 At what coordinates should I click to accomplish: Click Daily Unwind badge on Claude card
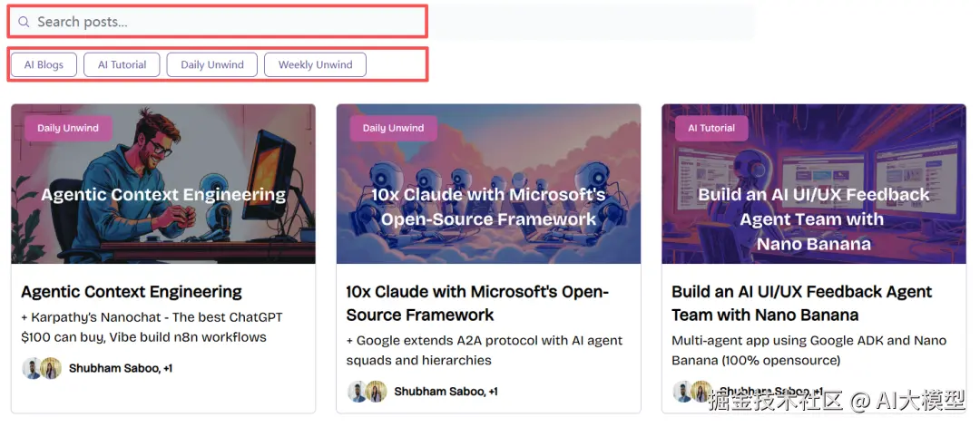[393, 128]
